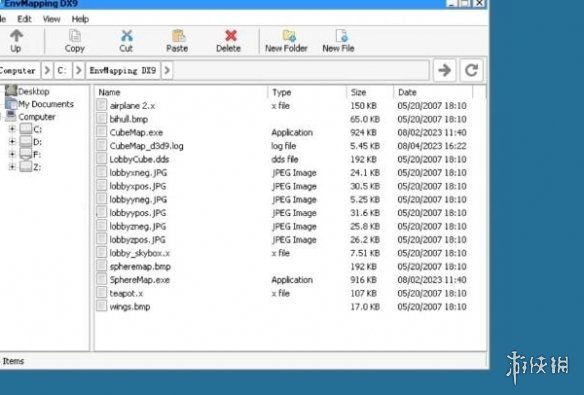Click file icon of CubeMap_d3d9.log
This screenshot has width=584, height=395.
[x=101, y=146]
